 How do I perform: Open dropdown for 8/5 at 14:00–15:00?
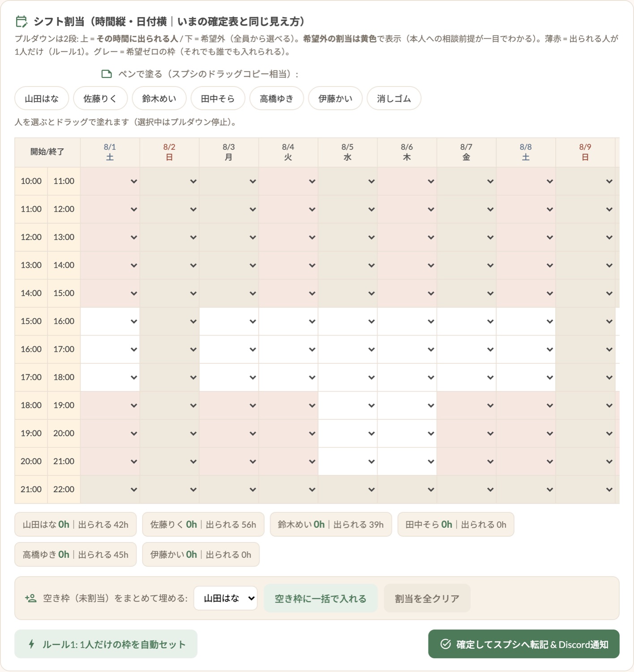pos(348,293)
